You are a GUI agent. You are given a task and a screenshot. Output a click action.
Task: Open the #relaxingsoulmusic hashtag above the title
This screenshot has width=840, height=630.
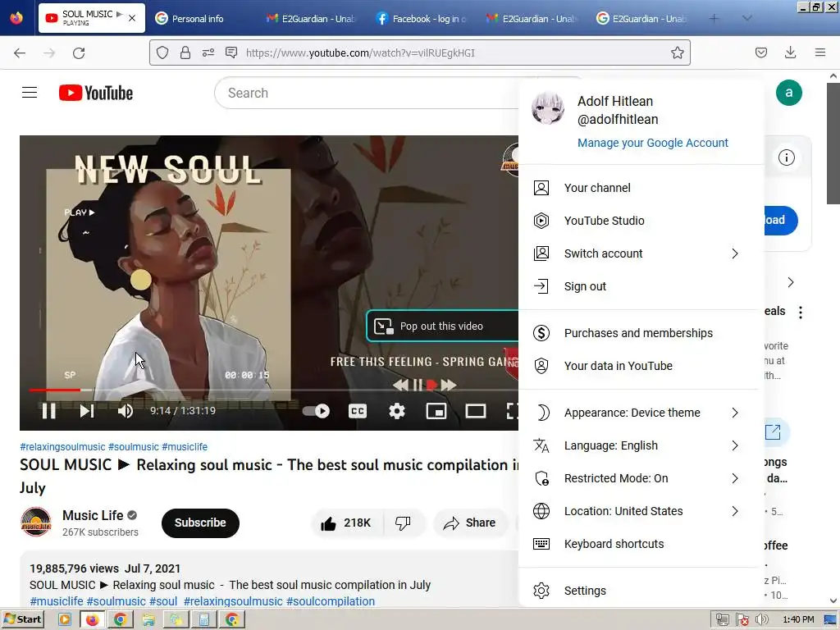tap(62, 447)
